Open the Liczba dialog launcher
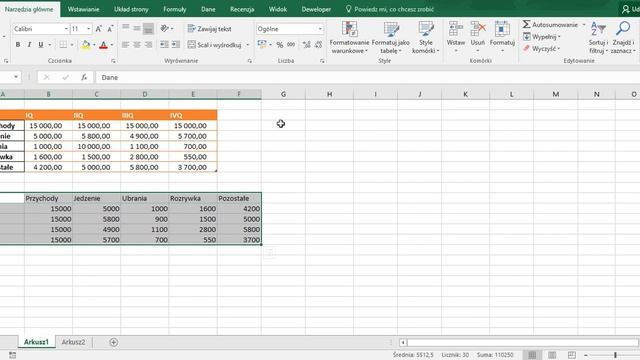The width and height of the screenshot is (640, 360). pyautogui.click(x=322, y=61)
